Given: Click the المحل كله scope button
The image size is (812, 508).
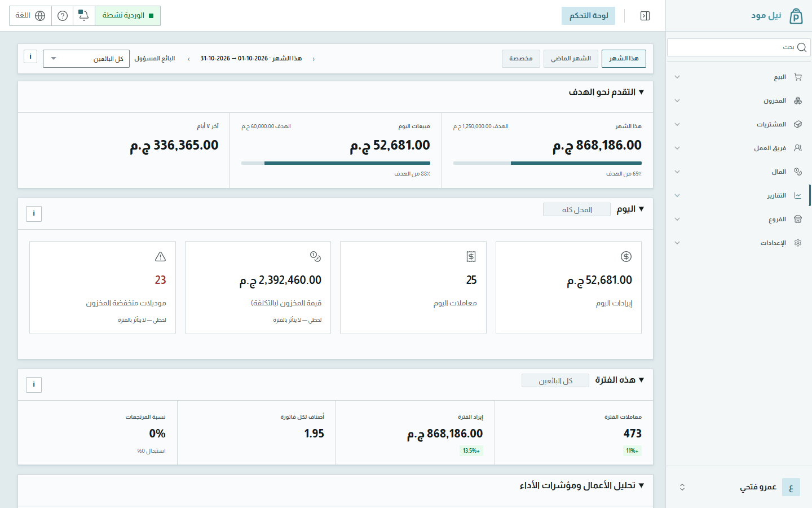Looking at the screenshot, I should pos(577,210).
